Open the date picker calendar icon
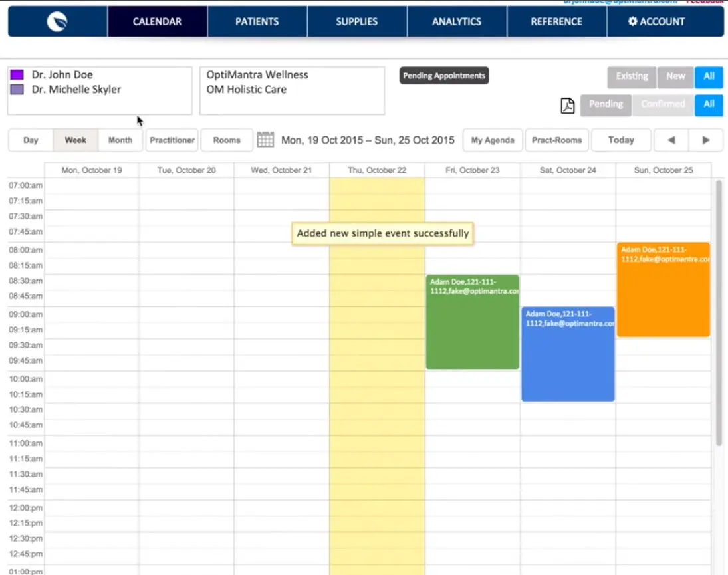 265,140
